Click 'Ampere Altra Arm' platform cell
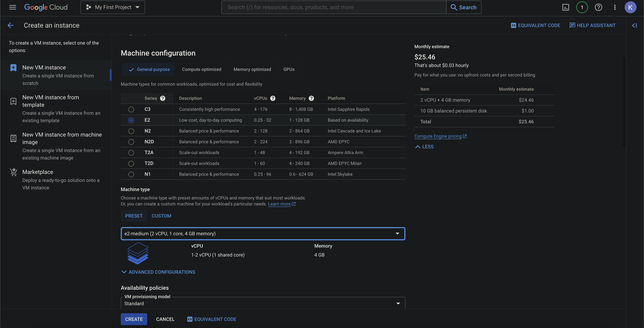Screen dimensions: 644x328 tap(345, 153)
